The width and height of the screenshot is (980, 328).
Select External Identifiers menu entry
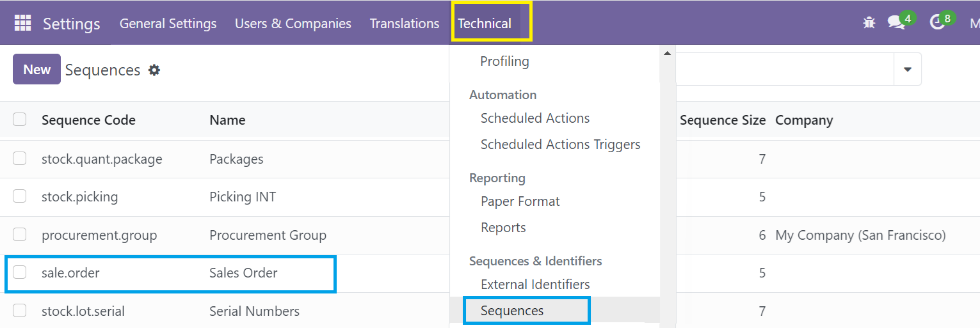click(535, 285)
